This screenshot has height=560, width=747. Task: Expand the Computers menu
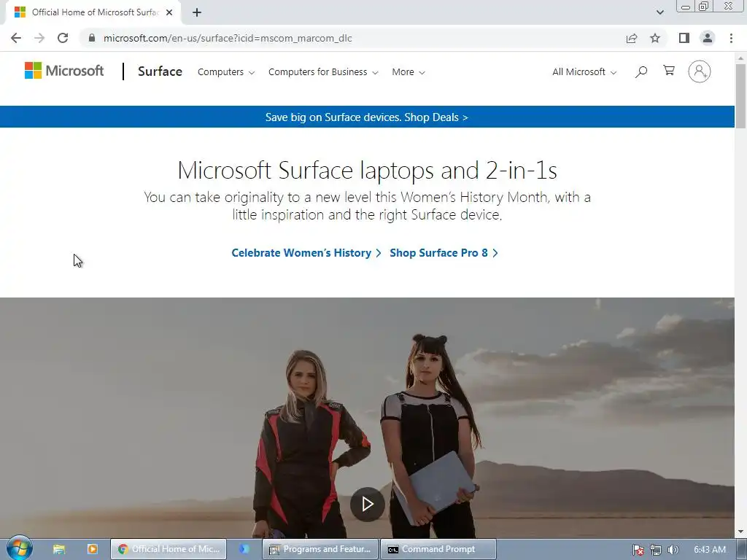(x=226, y=72)
